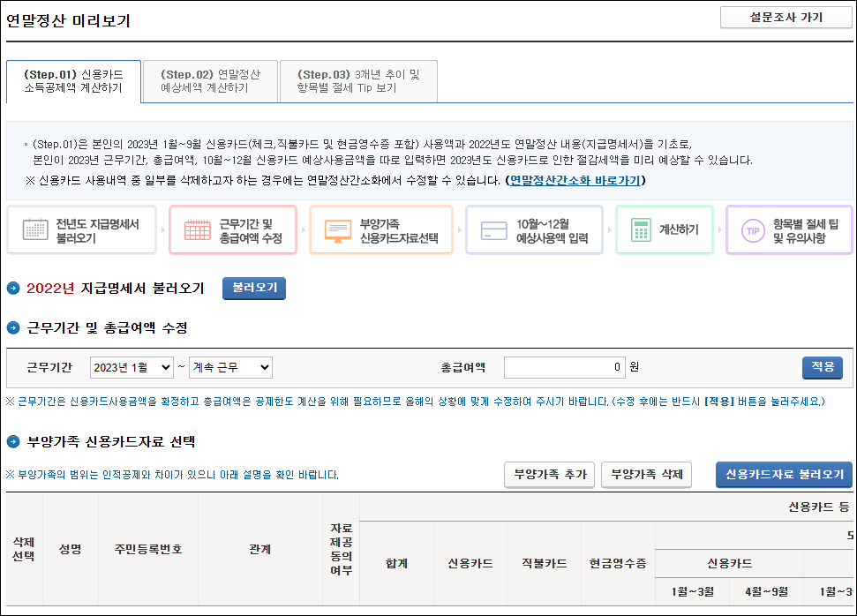The width and height of the screenshot is (857, 616).
Task: Select the 전년도 지급명세서 불러오기 calendar icon
Action: [35, 229]
